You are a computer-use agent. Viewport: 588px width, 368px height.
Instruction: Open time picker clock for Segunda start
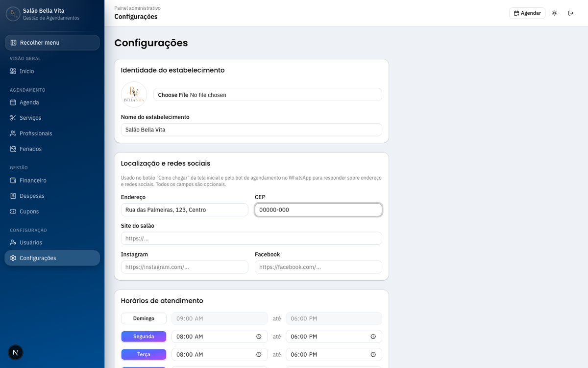(x=259, y=337)
